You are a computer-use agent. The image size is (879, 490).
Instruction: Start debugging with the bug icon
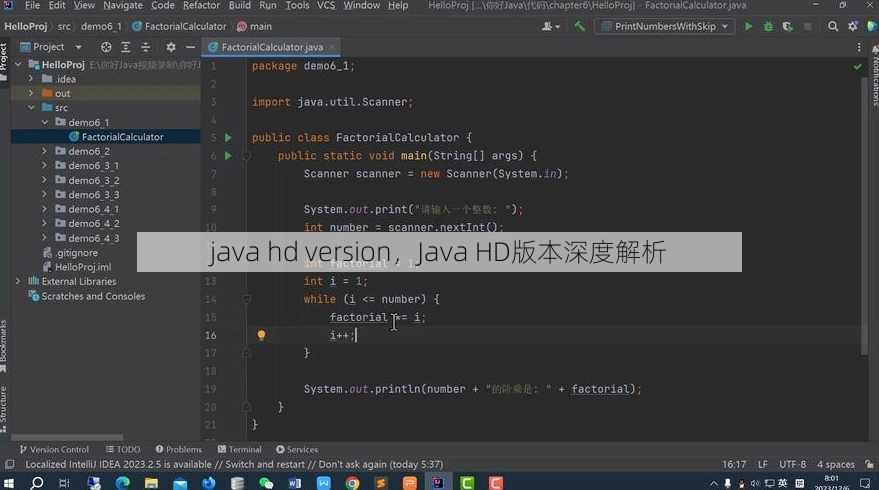(768, 26)
